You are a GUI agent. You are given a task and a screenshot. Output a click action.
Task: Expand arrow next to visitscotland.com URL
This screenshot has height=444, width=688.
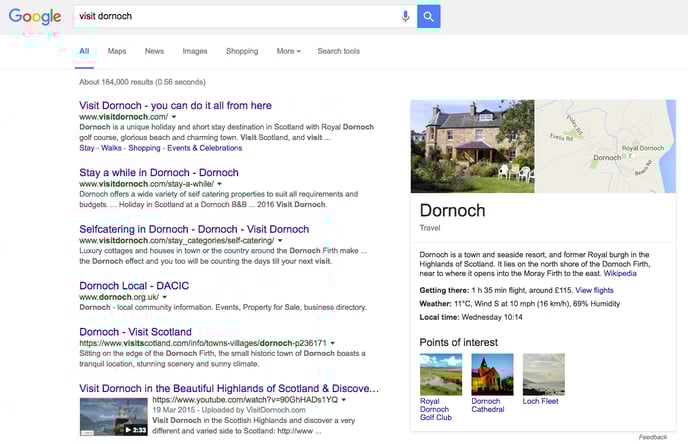[x=333, y=343]
